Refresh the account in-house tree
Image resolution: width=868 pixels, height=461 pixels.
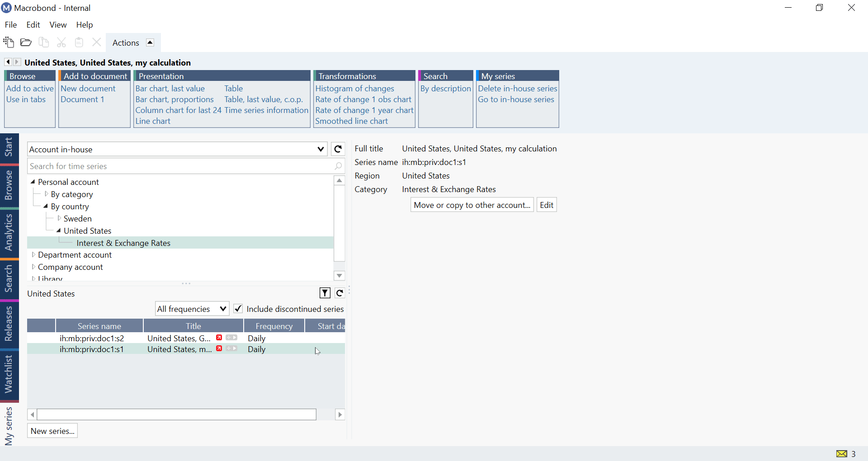click(x=338, y=149)
